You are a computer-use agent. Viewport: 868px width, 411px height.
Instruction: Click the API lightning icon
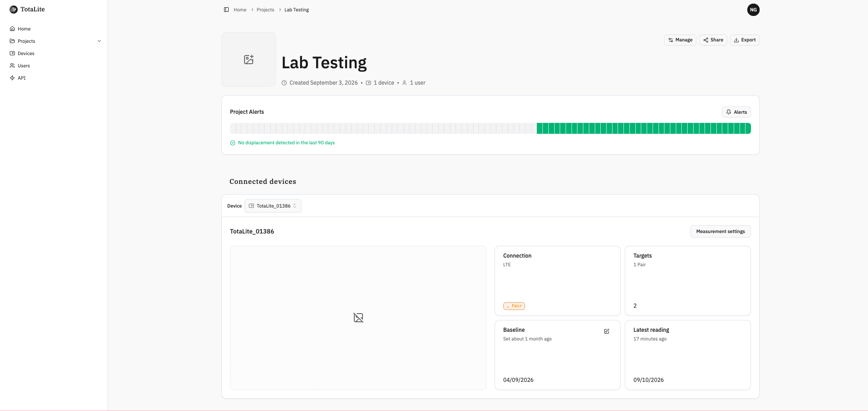(x=12, y=78)
